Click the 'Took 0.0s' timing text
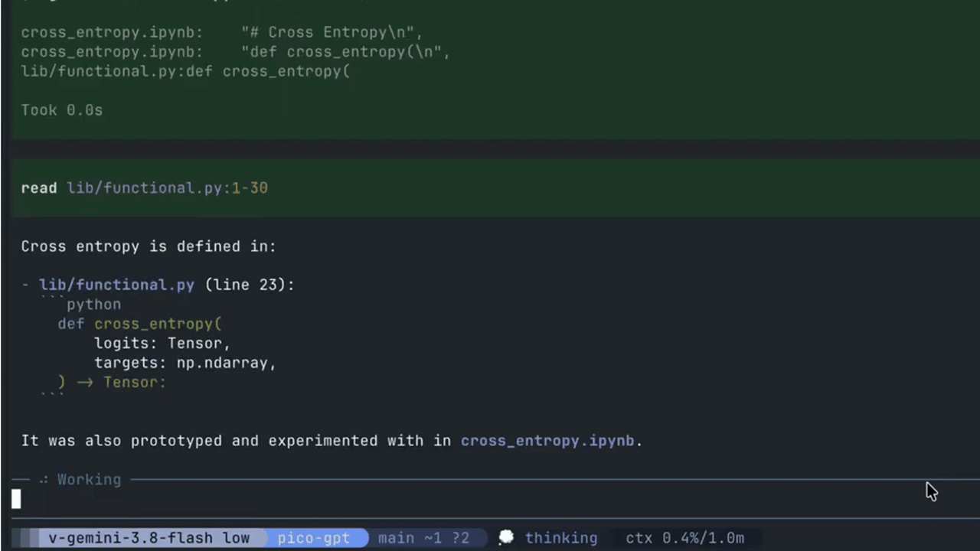 (62, 110)
